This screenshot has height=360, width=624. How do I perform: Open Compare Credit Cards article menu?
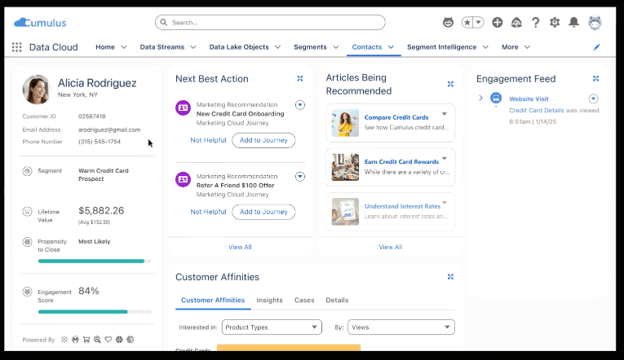(445, 114)
